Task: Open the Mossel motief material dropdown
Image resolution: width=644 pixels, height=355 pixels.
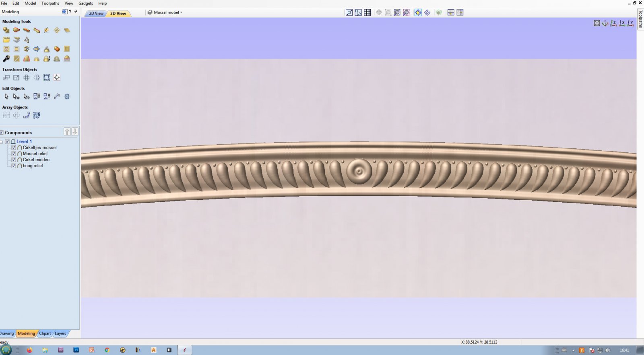Action: point(165,12)
